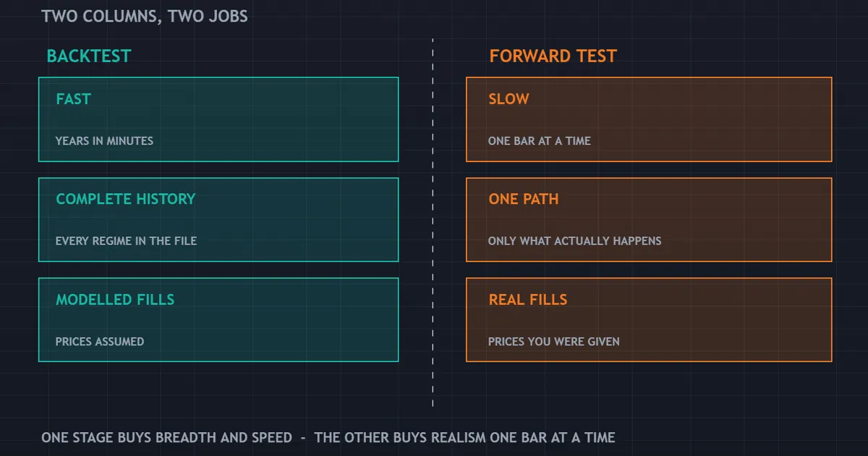Click the BACKTEST column heading
Viewport: 868px width, 456px height.
click(x=89, y=56)
